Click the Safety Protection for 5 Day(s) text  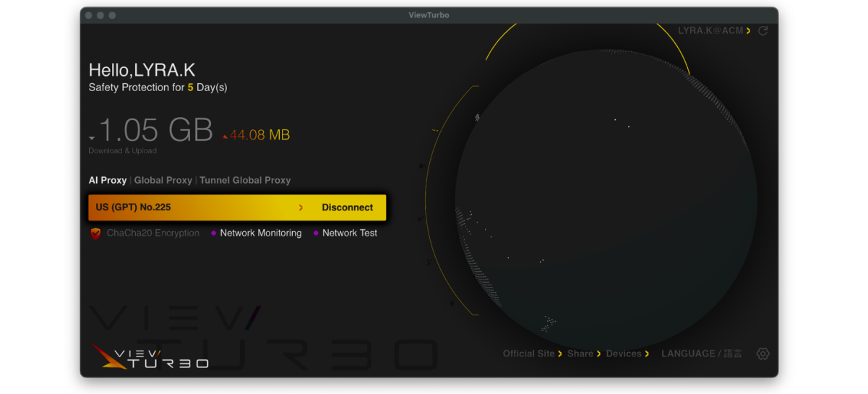pos(158,87)
